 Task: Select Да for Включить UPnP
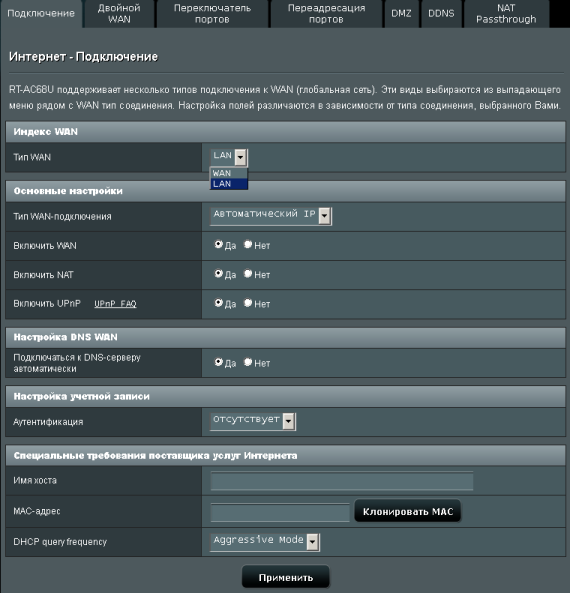(218, 303)
